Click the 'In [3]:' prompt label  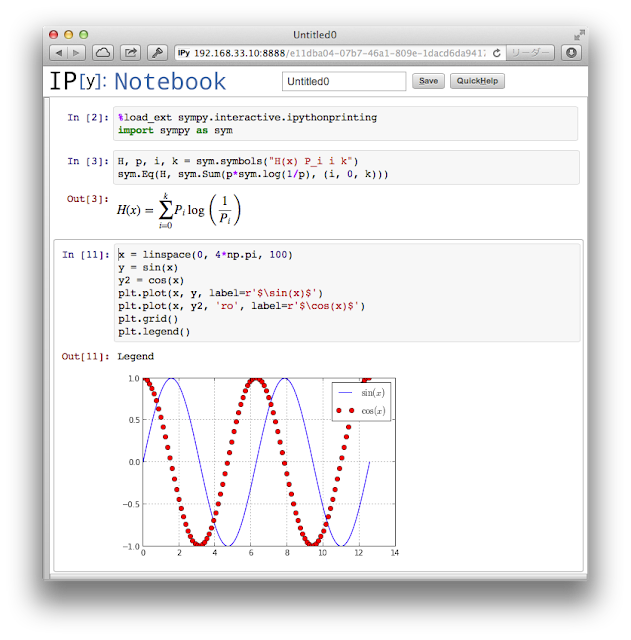pyautogui.click(x=88, y=161)
